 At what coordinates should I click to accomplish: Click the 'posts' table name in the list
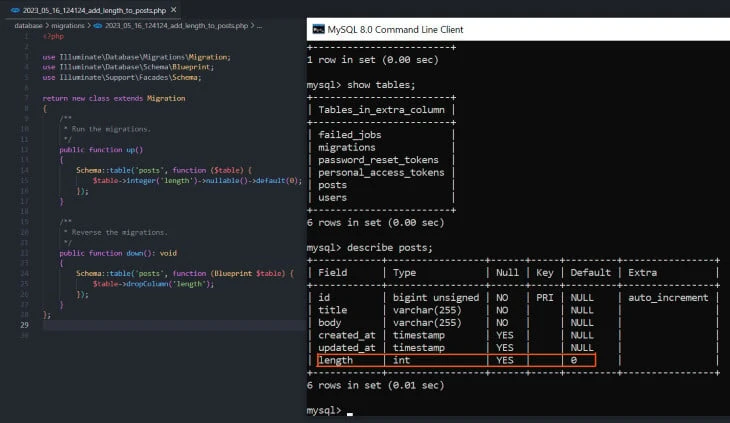(x=332, y=185)
